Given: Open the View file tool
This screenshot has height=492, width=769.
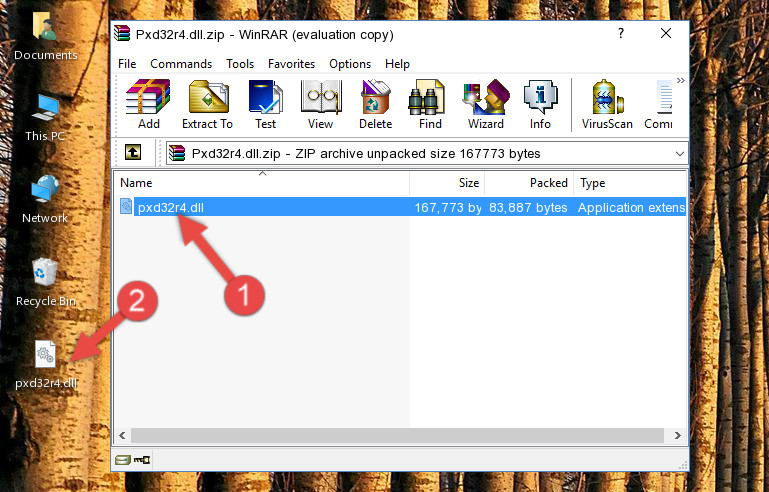Looking at the screenshot, I should (321, 104).
